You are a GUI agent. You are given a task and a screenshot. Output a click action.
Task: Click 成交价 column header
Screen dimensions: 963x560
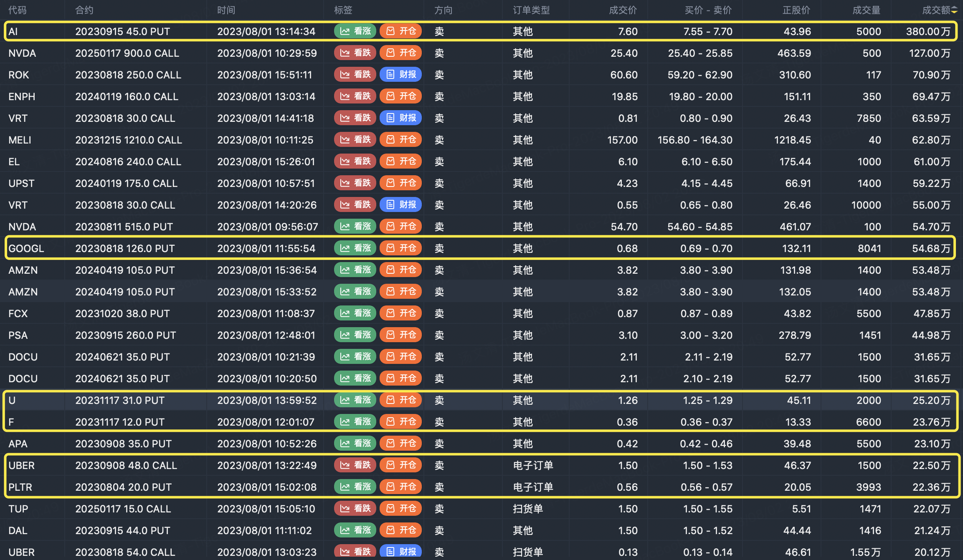pyautogui.click(x=623, y=10)
